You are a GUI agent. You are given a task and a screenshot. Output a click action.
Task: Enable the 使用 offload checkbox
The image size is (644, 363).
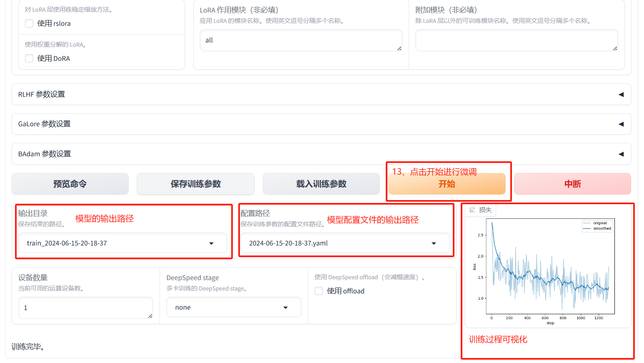click(x=319, y=291)
